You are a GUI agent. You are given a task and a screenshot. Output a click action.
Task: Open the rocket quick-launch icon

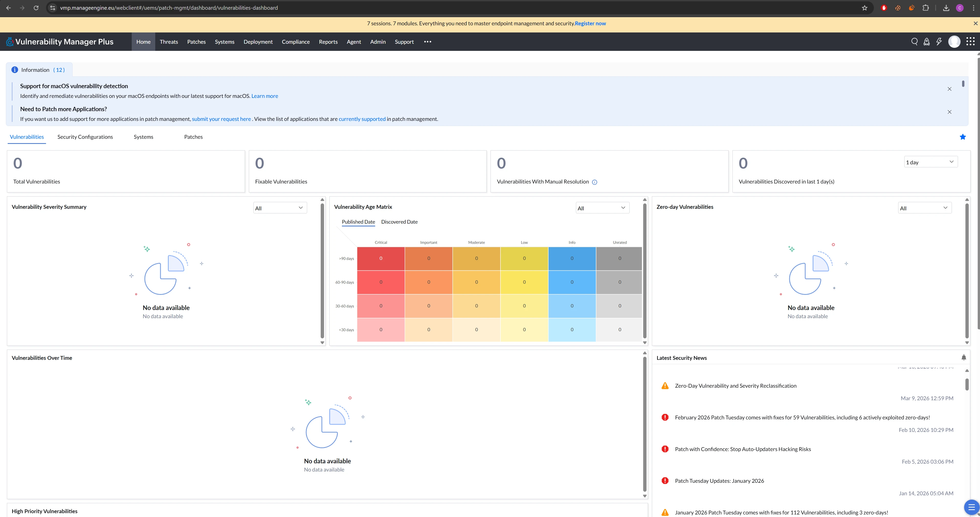(927, 42)
